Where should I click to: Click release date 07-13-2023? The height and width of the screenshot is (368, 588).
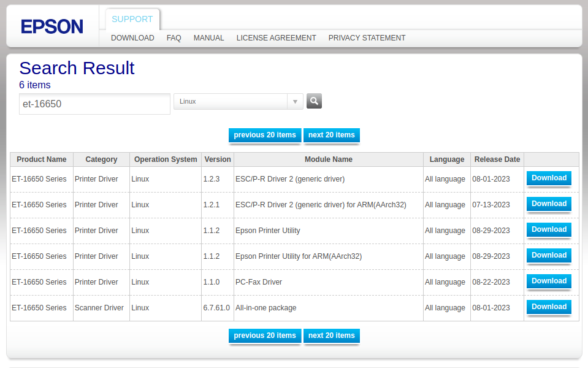click(491, 205)
